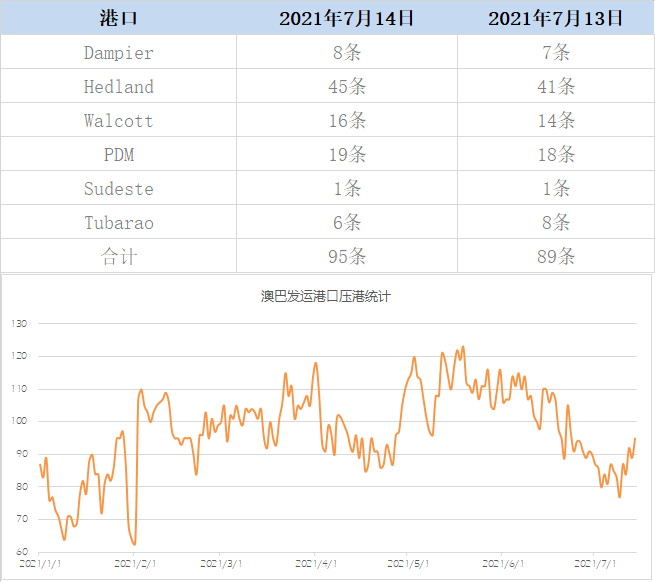Click chart title 澳巴发运港口压港统计

[x=326, y=296]
